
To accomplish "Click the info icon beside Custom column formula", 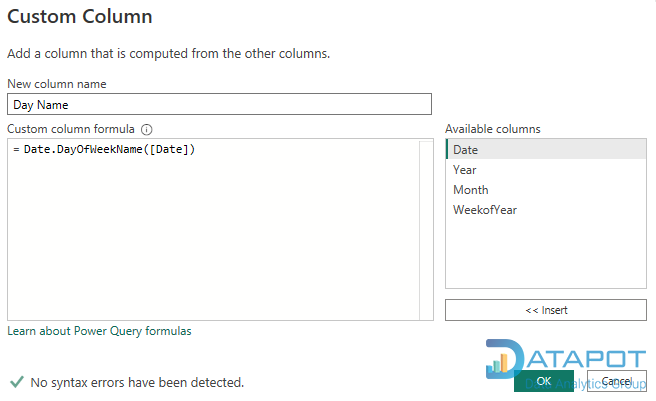I will click(x=146, y=129).
